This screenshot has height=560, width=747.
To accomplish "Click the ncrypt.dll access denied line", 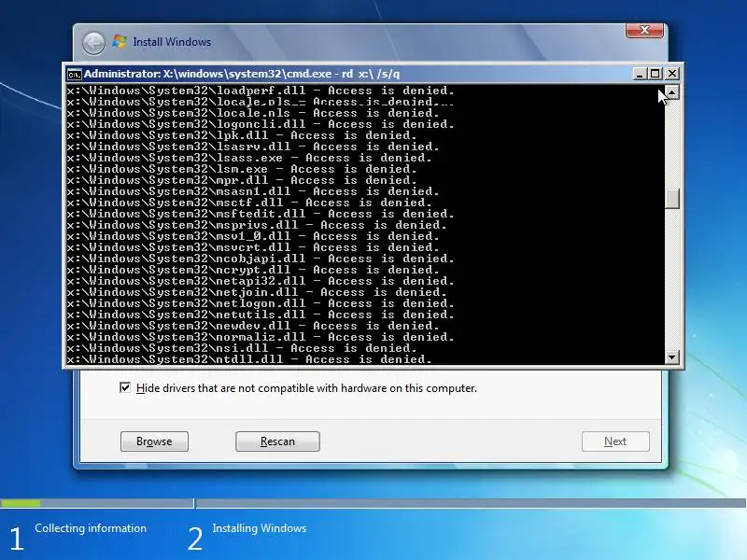I will click(x=253, y=270).
